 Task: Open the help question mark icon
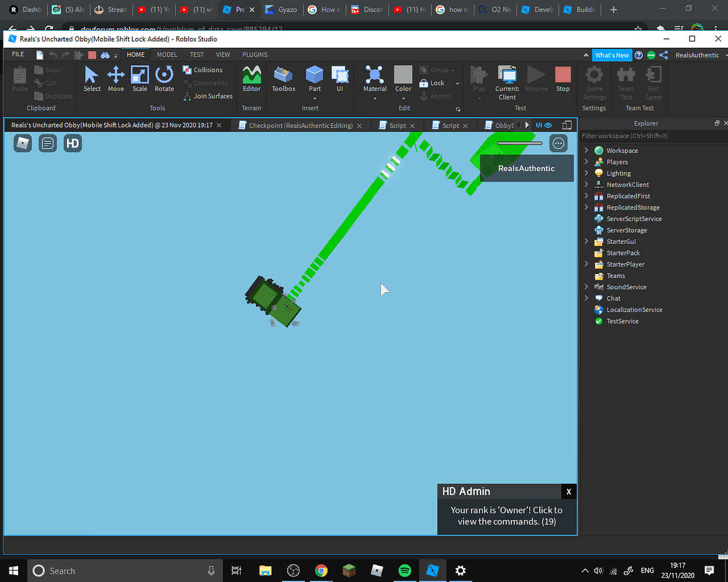(639, 55)
